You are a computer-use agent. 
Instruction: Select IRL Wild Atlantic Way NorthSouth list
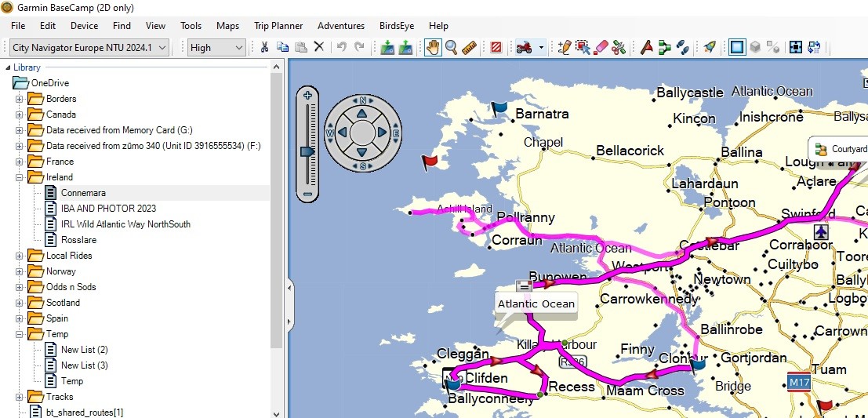coord(125,224)
